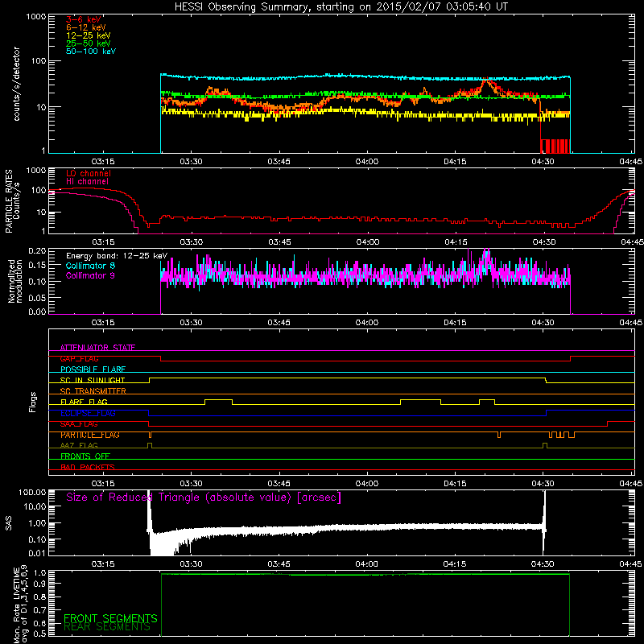Click the particle flag dip near 04:22
The height and width of the screenshot is (644, 644).
[499, 435]
